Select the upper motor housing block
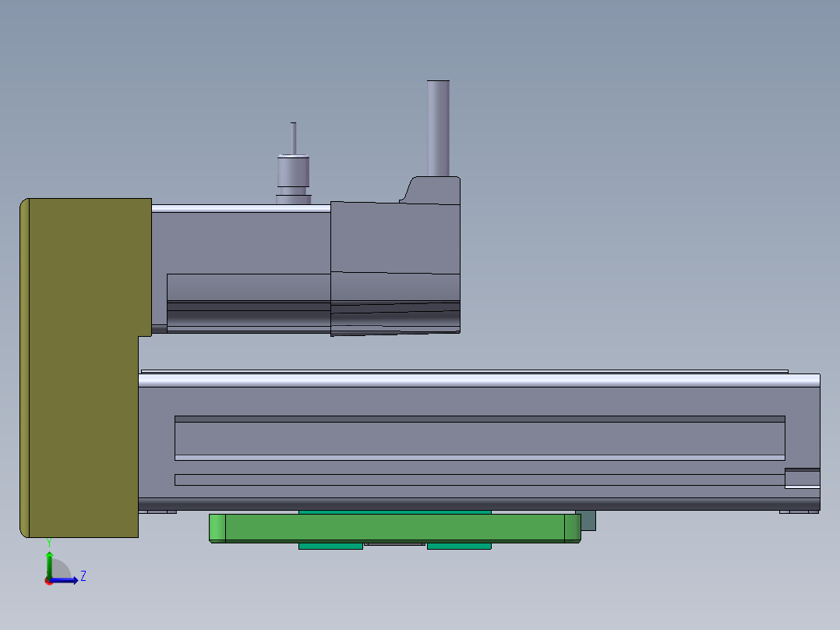 [395, 257]
